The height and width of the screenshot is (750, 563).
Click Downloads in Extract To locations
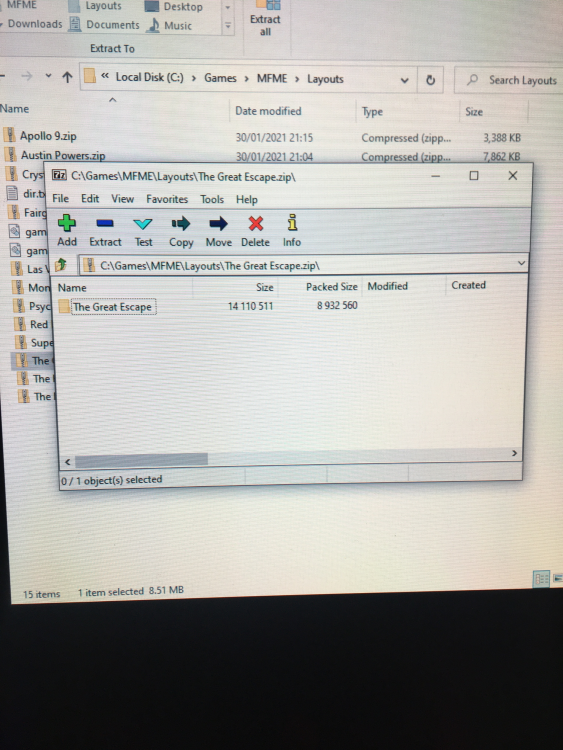click(x=33, y=24)
